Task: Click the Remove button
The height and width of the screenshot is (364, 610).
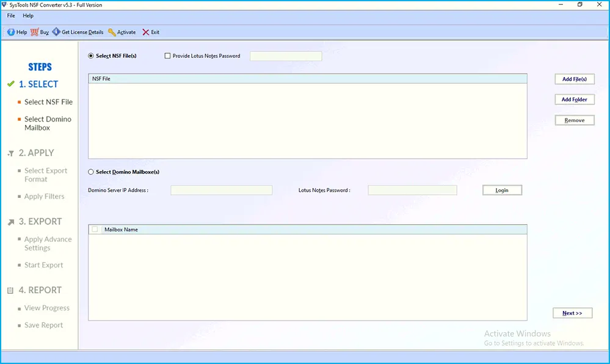Action: tap(575, 120)
